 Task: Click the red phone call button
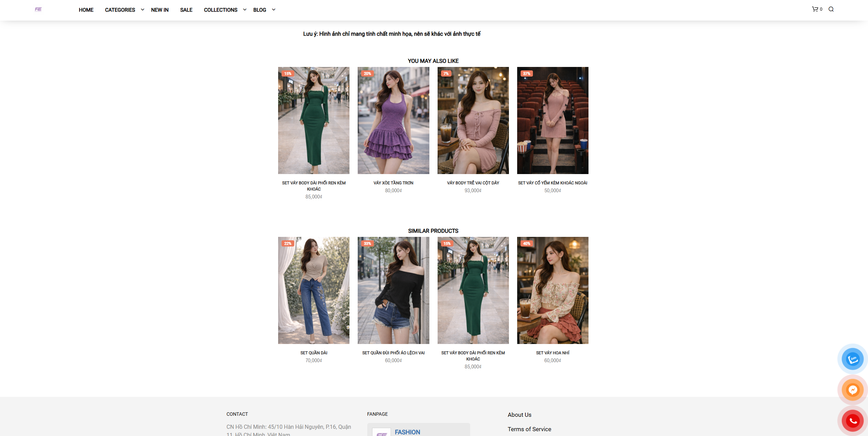[x=853, y=421]
